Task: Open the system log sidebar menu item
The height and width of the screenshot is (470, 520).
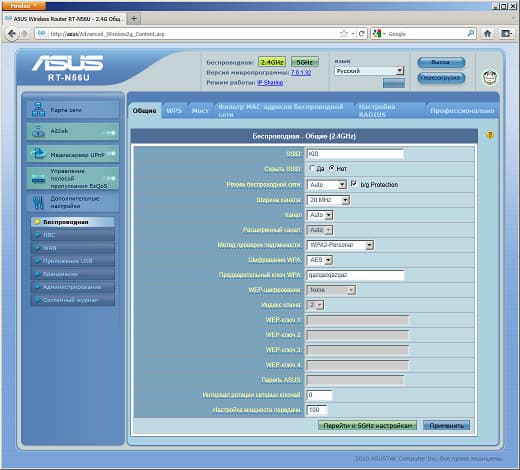Action: 73,300
